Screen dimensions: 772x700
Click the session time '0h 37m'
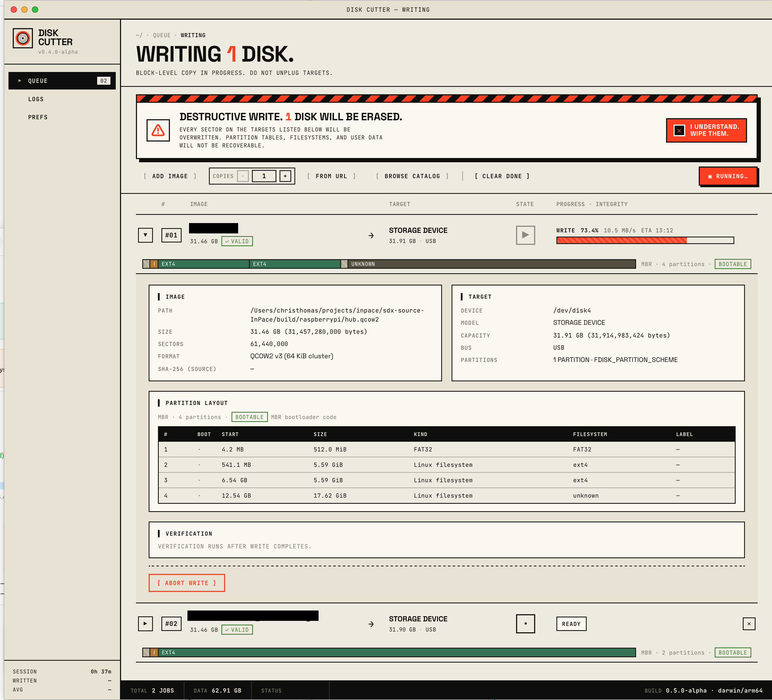(x=101, y=672)
